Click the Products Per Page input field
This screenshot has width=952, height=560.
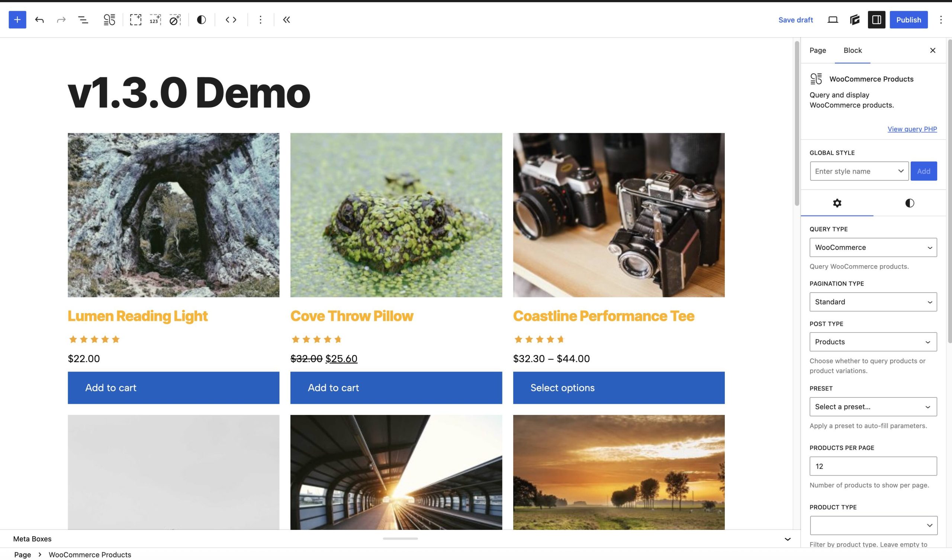[x=873, y=466]
